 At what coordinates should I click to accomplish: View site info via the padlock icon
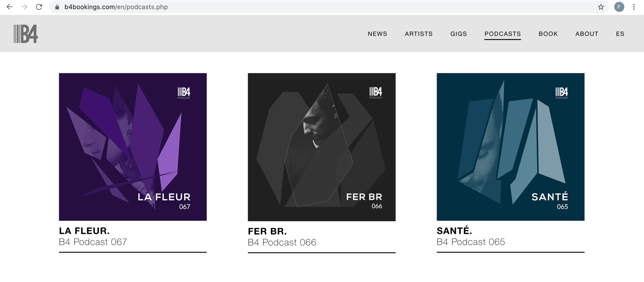point(57,7)
